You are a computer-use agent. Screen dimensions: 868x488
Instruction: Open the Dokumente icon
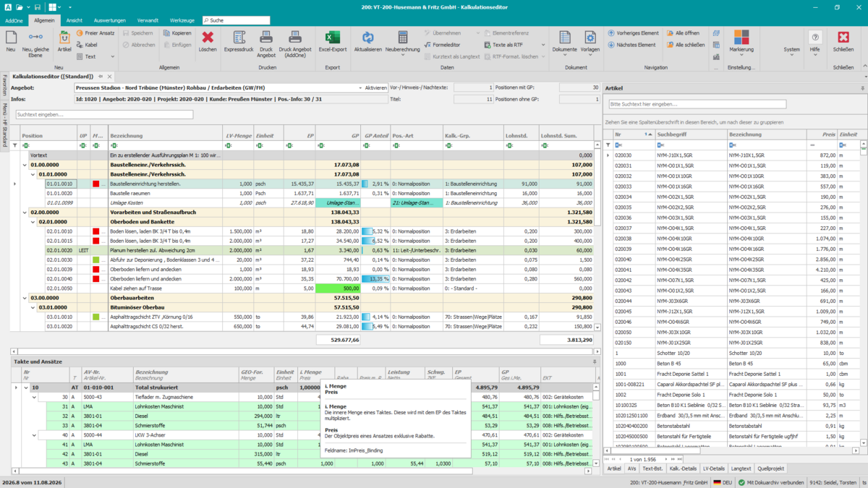[564, 38]
